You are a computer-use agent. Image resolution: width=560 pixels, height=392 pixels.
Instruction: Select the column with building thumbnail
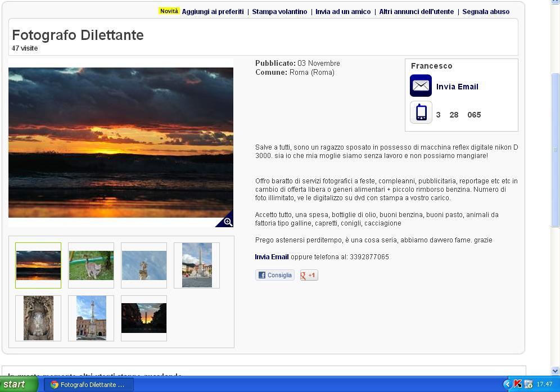pos(91,318)
